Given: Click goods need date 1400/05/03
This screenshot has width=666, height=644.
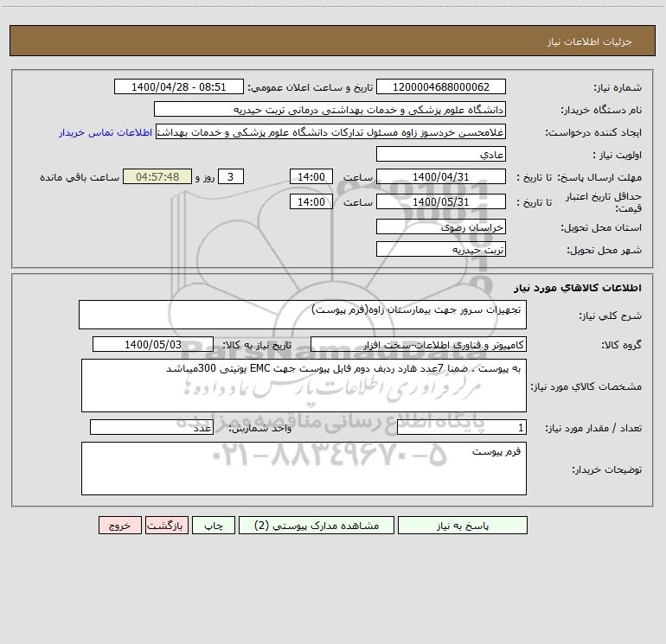Looking at the screenshot, I should [153, 344].
